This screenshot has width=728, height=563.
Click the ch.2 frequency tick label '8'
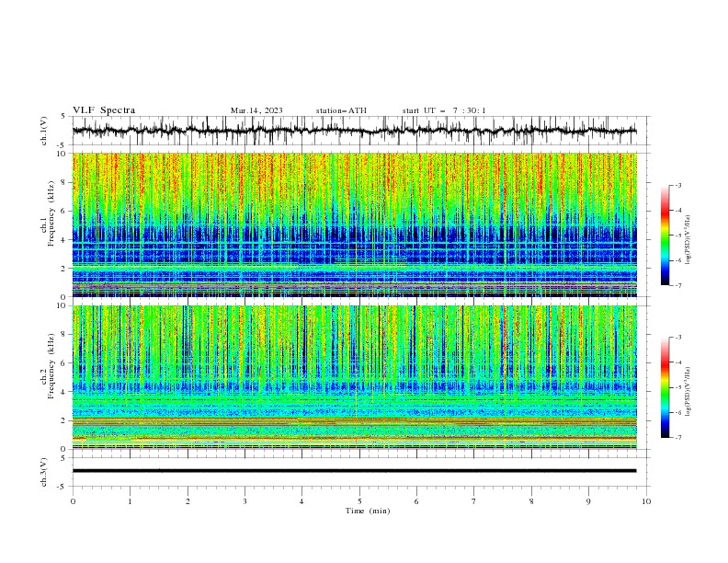[x=64, y=335]
